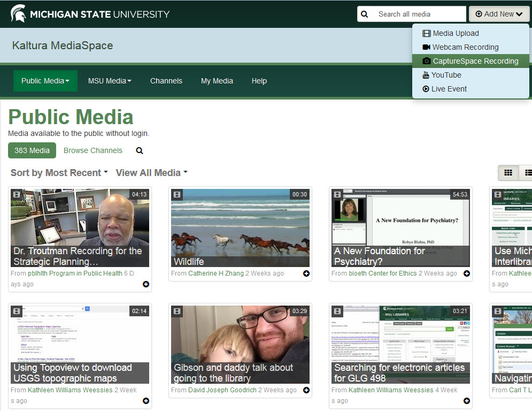Image resolution: width=532 pixels, height=411 pixels.
Task: Click the film icon on the Use Mich thumbnail
Action: pyautogui.click(x=498, y=194)
